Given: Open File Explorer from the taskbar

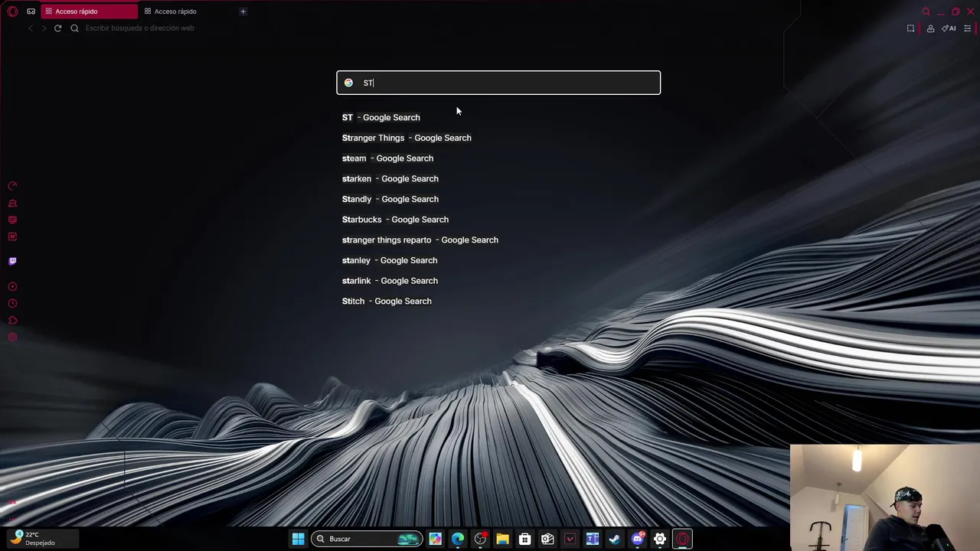Looking at the screenshot, I should pos(502,539).
